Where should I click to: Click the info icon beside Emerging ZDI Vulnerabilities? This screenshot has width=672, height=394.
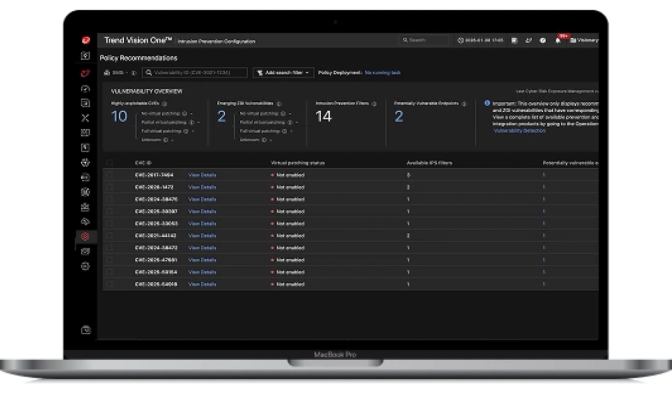pyautogui.click(x=279, y=103)
